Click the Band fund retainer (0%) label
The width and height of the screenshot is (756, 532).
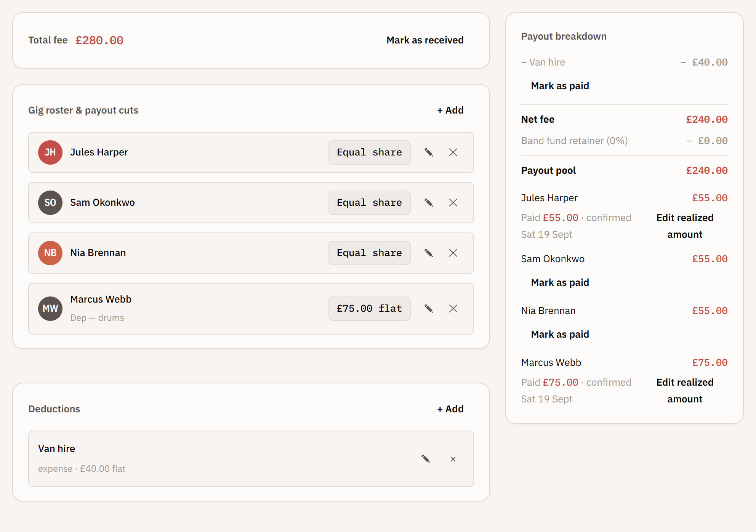574,141
